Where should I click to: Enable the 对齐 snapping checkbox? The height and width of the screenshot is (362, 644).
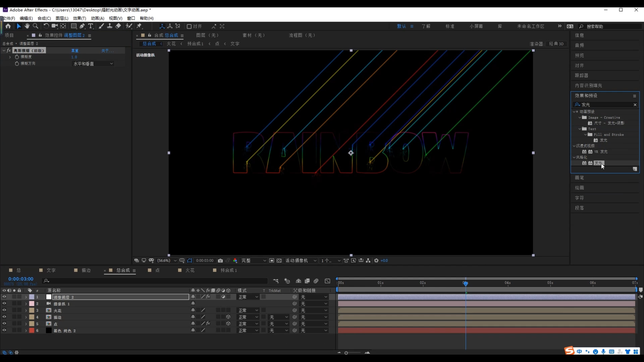pos(189,26)
